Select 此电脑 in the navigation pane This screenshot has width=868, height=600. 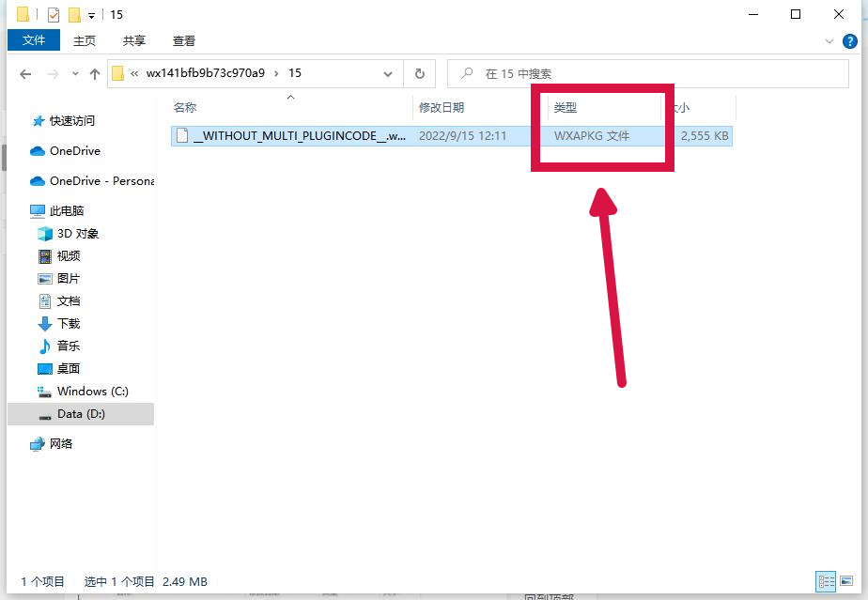tap(67, 211)
